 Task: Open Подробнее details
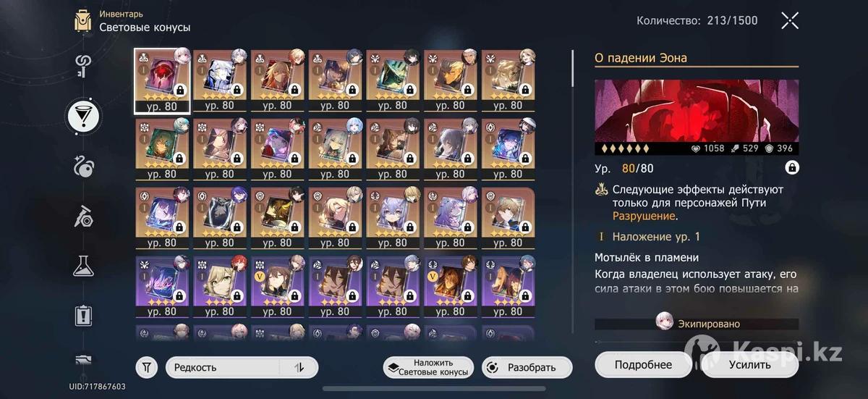[x=643, y=364]
